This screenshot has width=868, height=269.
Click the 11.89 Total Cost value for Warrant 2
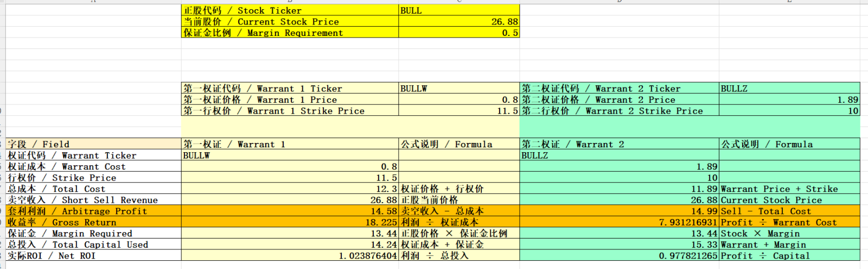coord(620,189)
